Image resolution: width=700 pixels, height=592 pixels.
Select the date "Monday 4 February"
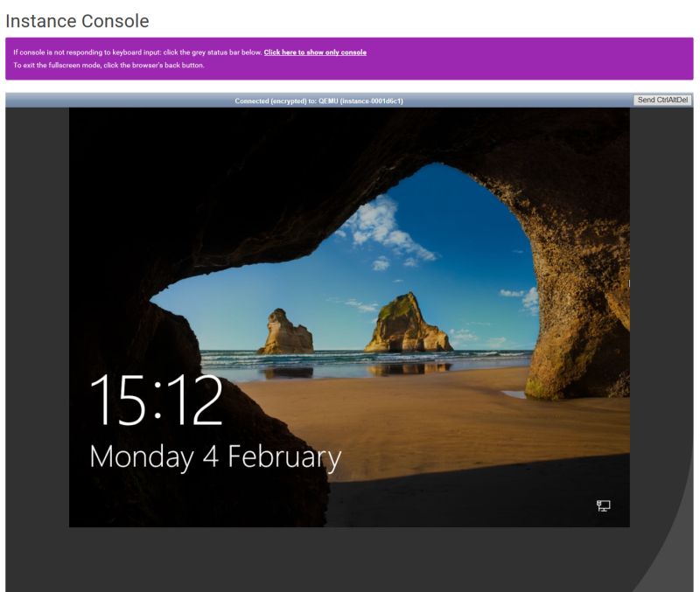214,456
